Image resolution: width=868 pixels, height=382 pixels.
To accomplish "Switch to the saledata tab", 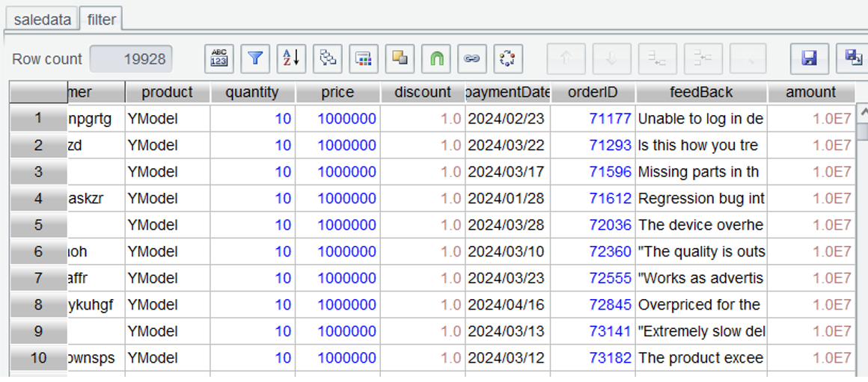I will pos(42,19).
